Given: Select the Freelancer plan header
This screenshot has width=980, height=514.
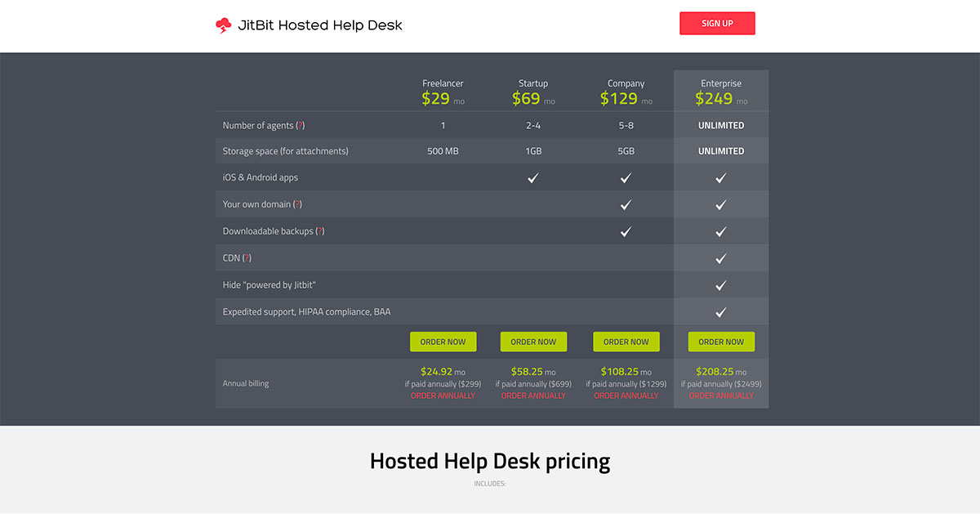Looking at the screenshot, I should click(443, 83).
